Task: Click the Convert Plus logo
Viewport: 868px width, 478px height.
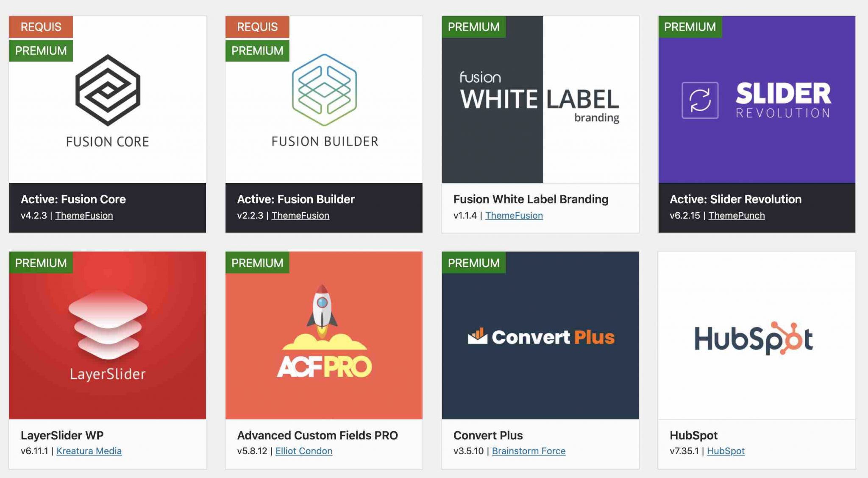Action: click(x=541, y=337)
